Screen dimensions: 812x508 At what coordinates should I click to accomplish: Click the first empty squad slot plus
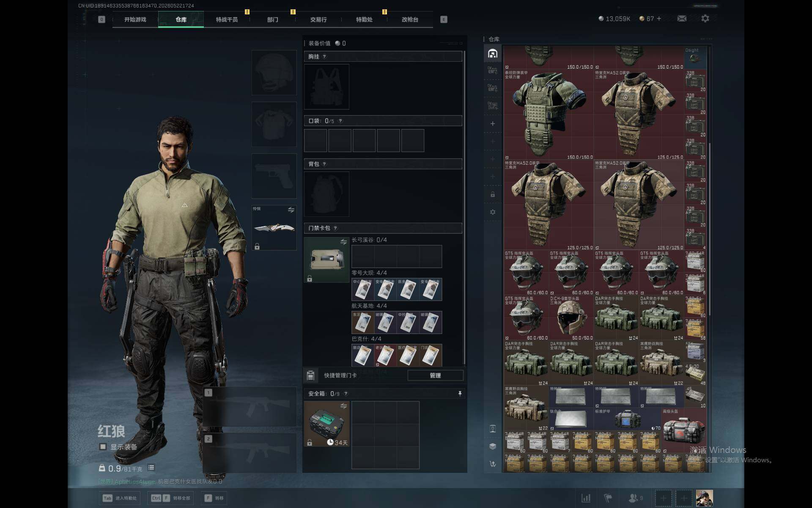pyautogui.click(x=663, y=498)
